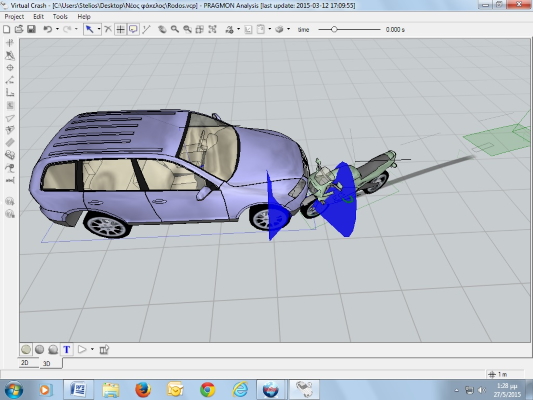
Task: Select the first left sidebar axis tool
Action: tap(10, 42)
